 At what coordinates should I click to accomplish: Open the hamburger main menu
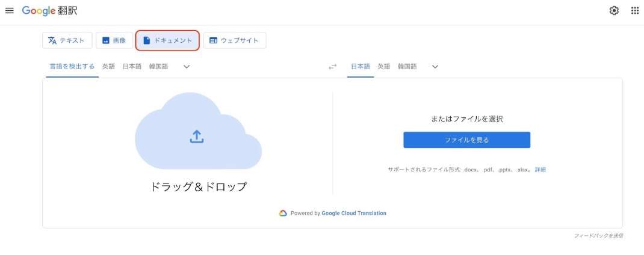pyautogui.click(x=10, y=11)
